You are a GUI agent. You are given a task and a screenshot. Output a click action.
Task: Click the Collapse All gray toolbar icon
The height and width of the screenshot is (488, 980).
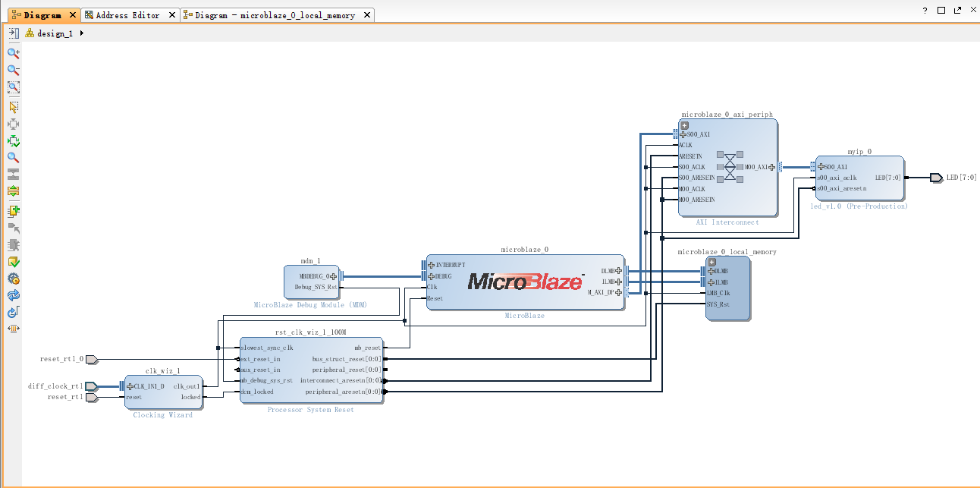(13, 175)
